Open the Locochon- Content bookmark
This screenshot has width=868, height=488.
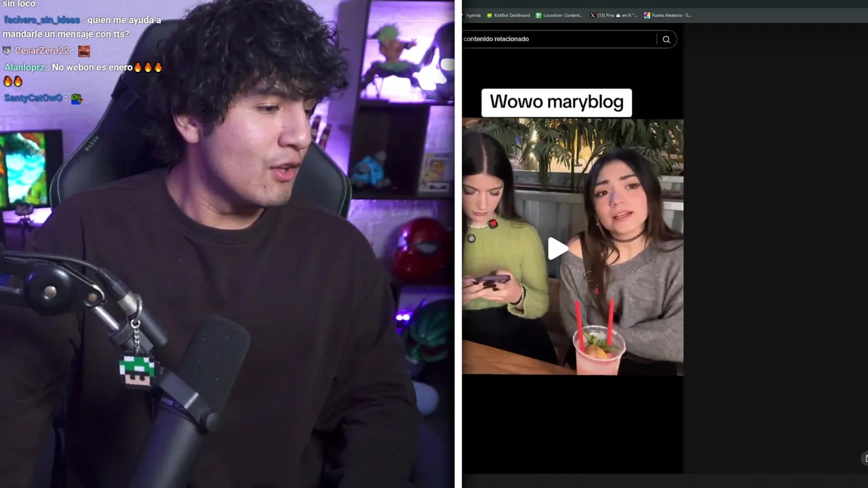(x=559, y=15)
